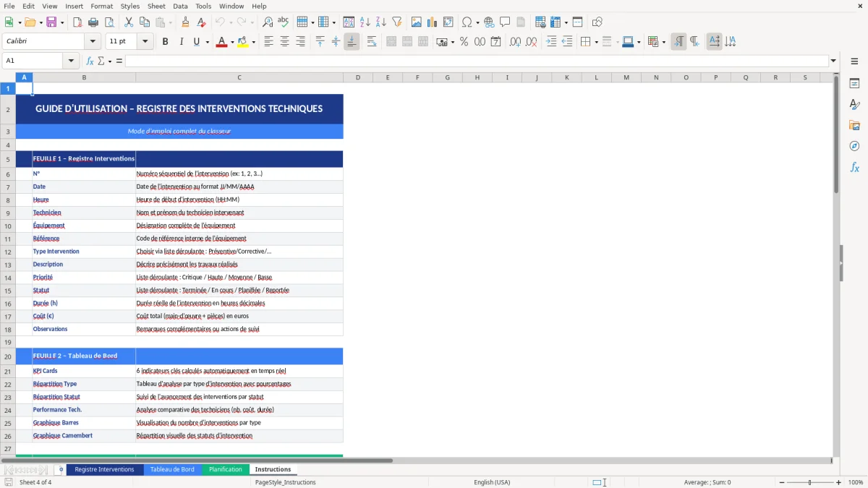Toggle Align Left

click(x=268, y=42)
